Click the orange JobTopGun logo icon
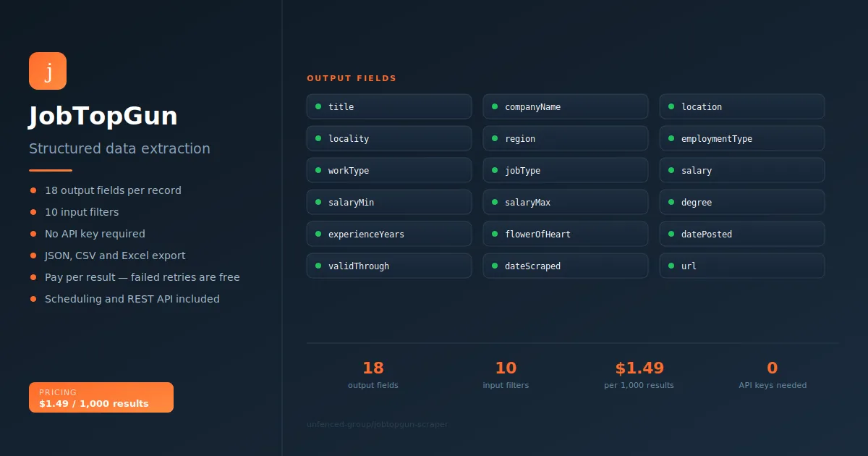This screenshot has width=868, height=456. (48, 71)
